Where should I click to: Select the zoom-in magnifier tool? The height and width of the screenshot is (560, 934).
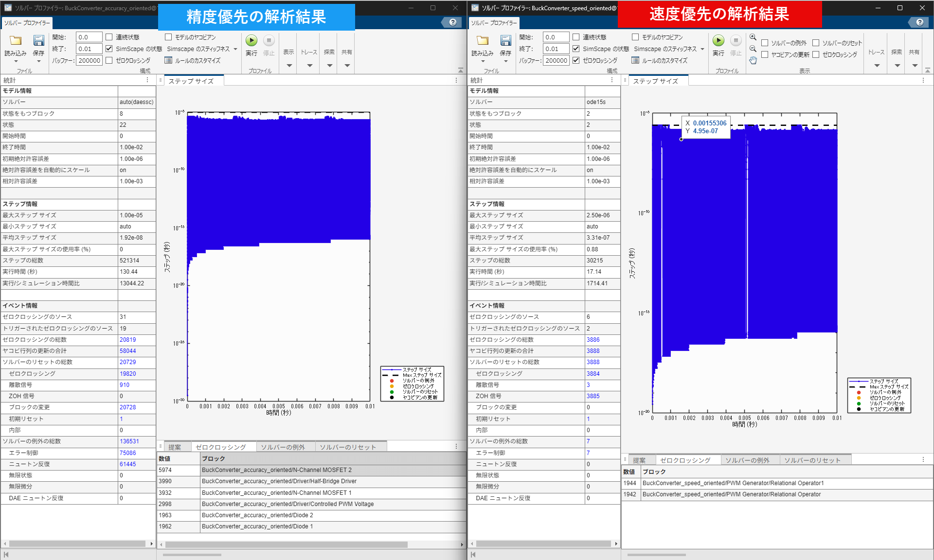[x=753, y=37]
